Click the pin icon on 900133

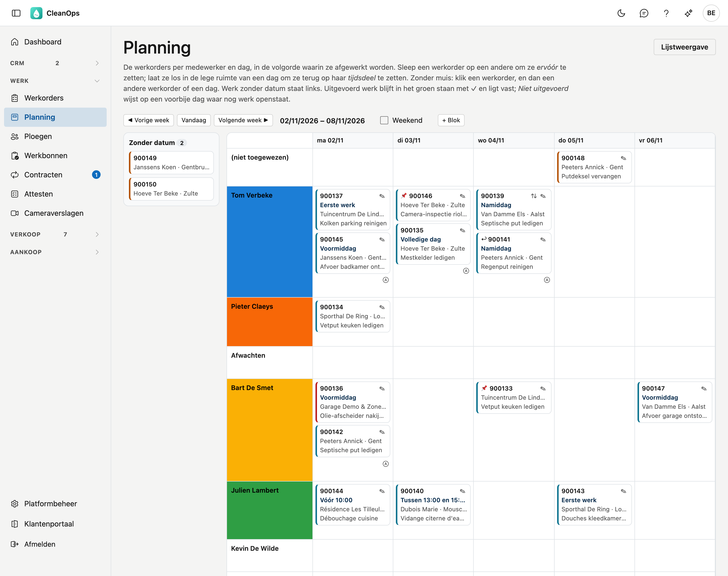click(484, 388)
